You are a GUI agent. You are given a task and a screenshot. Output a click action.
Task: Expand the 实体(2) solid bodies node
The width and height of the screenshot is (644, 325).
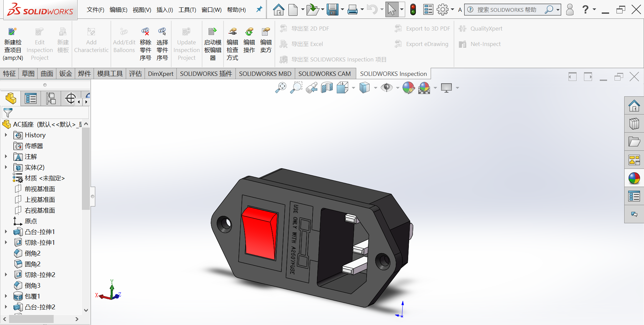[6, 167]
